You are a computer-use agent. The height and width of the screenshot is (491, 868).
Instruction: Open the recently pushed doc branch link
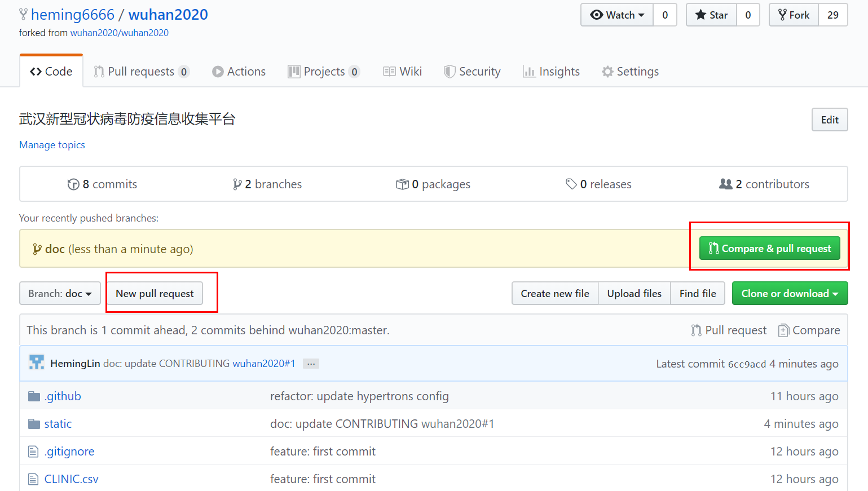(x=55, y=249)
